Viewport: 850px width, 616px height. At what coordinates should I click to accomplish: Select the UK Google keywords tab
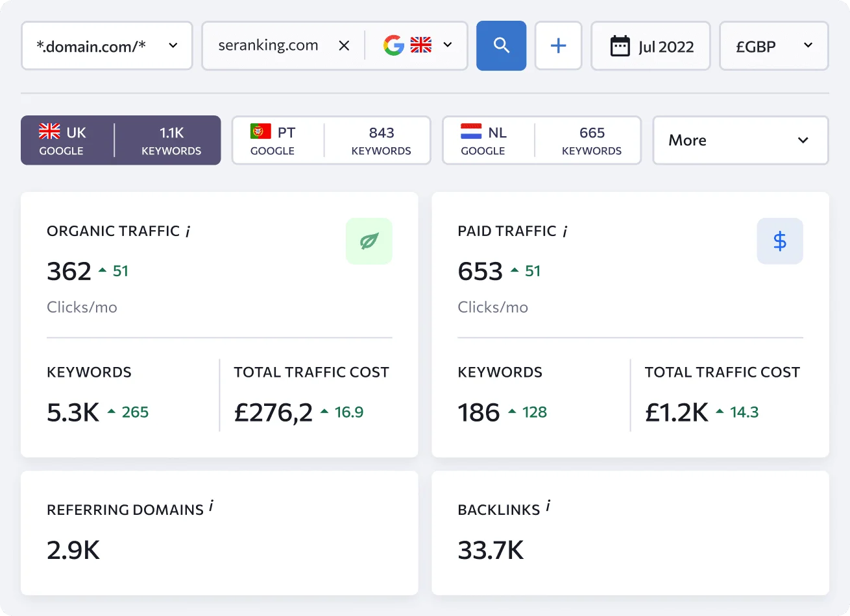(x=121, y=140)
